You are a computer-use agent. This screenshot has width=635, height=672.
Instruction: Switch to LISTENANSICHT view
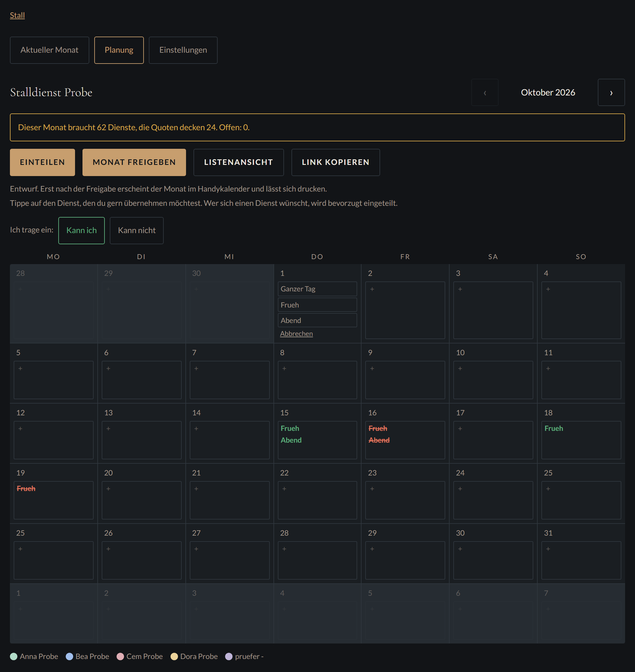point(238,162)
